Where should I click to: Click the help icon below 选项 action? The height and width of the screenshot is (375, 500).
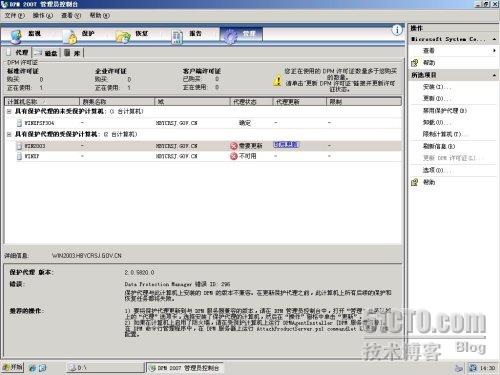414,182
